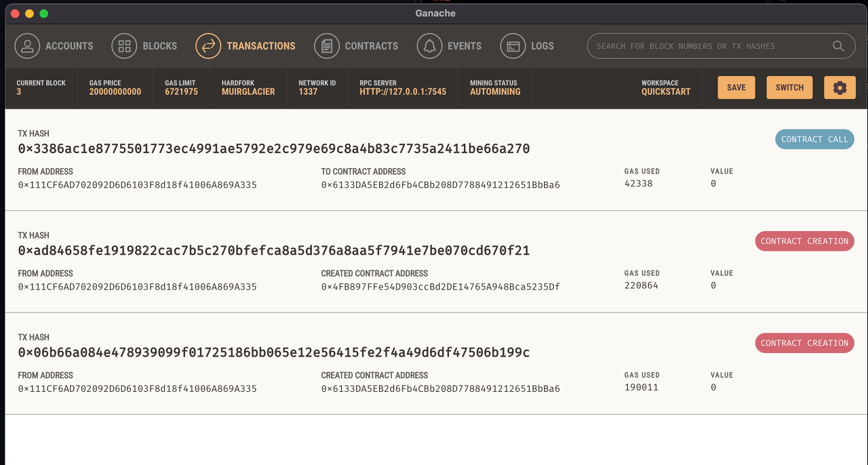
Task: Click the Accounts person icon
Action: pyautogui.click(x=27, y=46)
